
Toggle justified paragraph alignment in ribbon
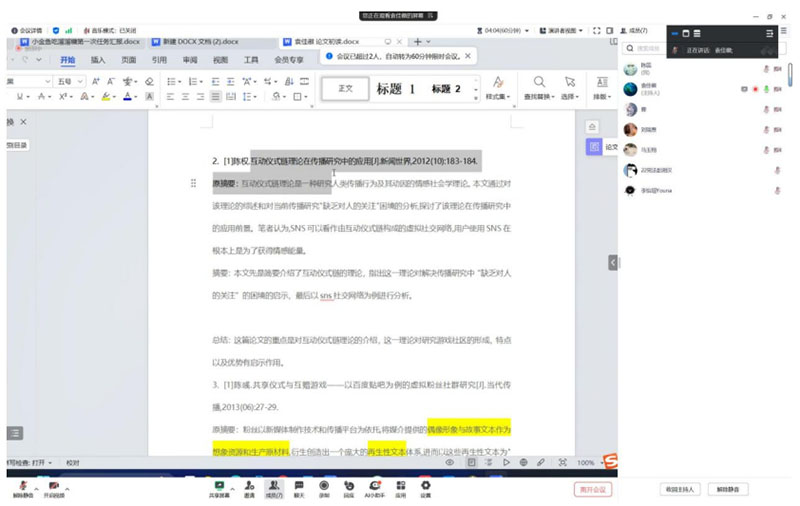(x=216, y=97)
